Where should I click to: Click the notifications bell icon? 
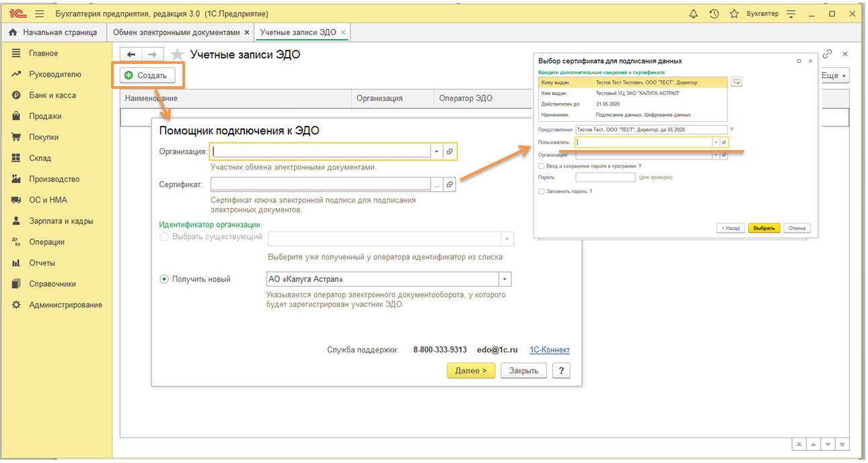pyautogui.click(x=694, y=14)
